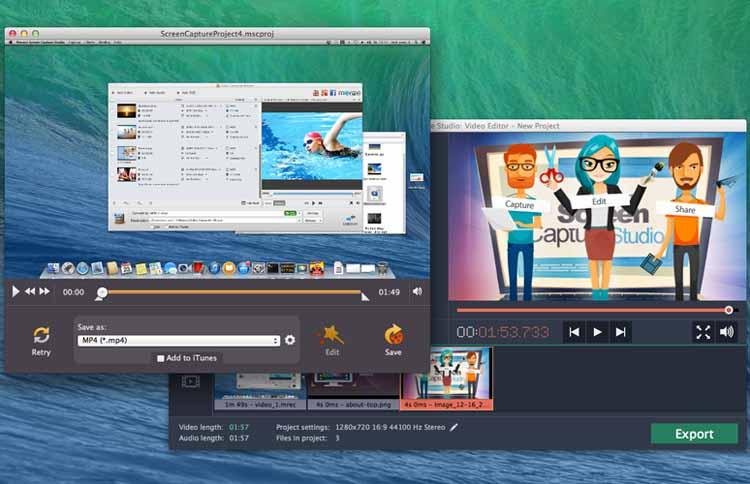Select the highlighted image_12-16_2 timeline clip

pyautogui.click(x=446, y=379)
